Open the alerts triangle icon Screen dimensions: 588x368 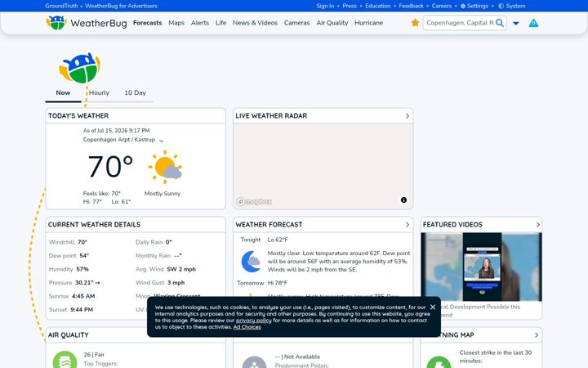click(x=533, y=23)
